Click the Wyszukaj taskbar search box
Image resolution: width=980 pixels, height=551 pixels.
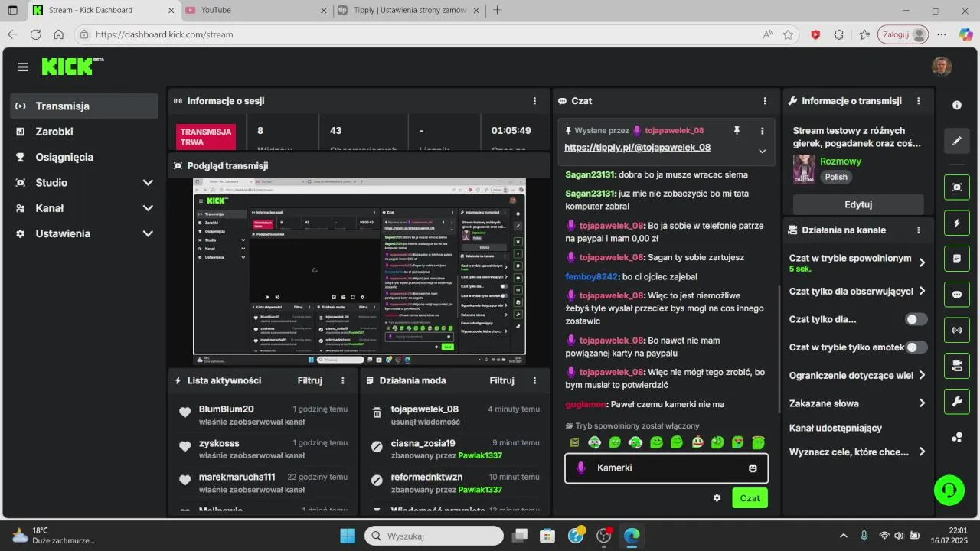coord(434,536)
